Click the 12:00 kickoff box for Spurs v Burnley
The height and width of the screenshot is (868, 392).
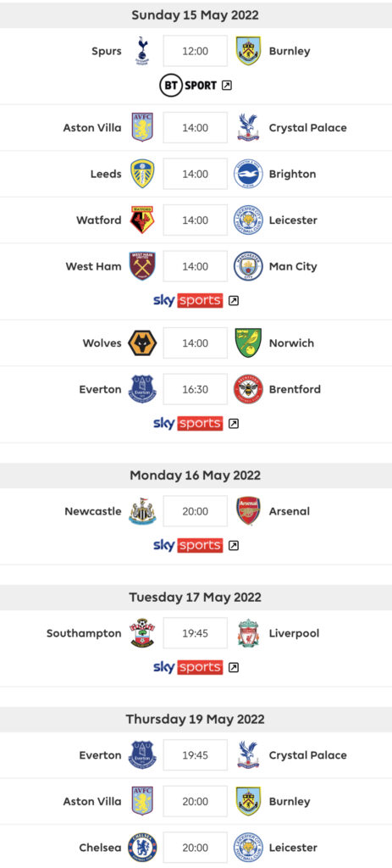point(196,51)
